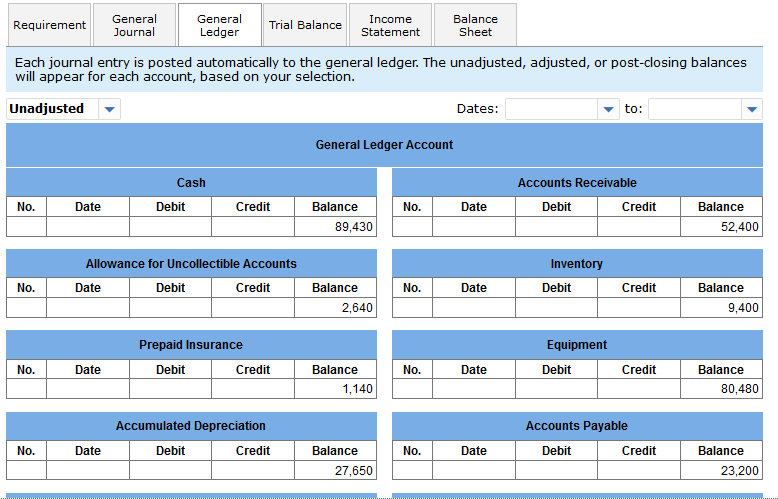Click the Inventory account header
Screen dimensions: 778x499
pos(577,263)
